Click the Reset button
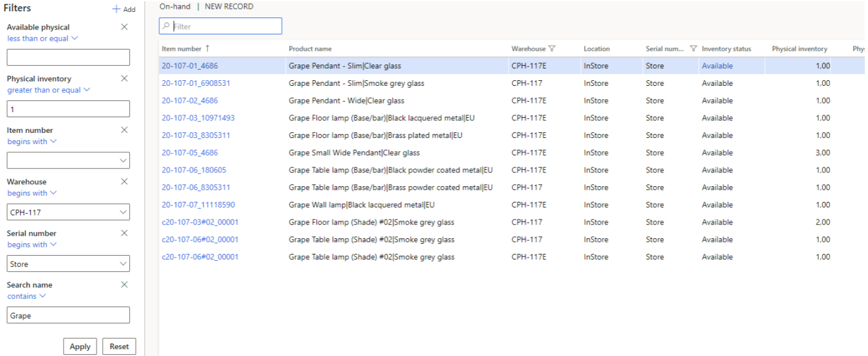This screenshot has height=356, width=868. [x=119, y=347]
